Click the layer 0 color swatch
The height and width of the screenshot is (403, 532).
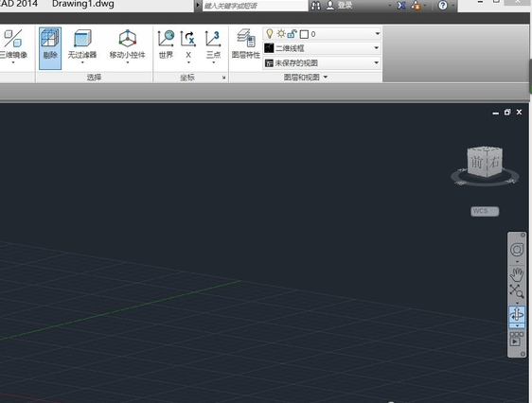305,34
